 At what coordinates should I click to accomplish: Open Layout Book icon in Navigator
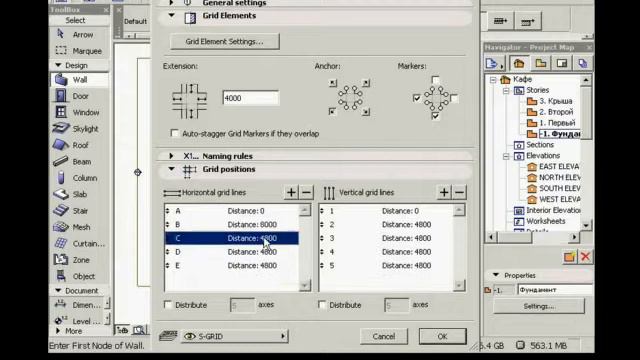pyautogui.click(x=562, y=63)
